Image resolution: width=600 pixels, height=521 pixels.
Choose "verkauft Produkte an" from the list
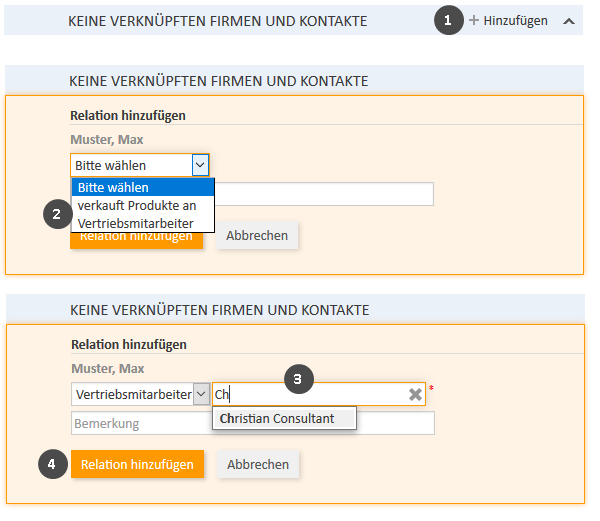tap(142, 205)
